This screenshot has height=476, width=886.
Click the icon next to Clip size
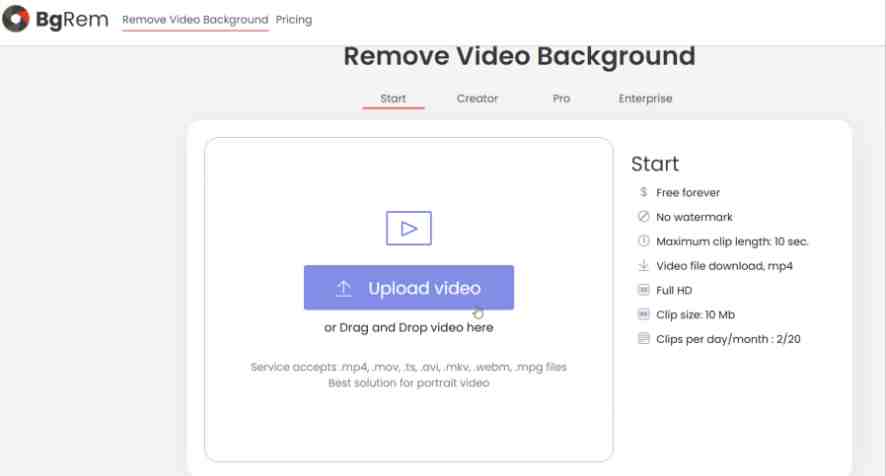[644, 314]
